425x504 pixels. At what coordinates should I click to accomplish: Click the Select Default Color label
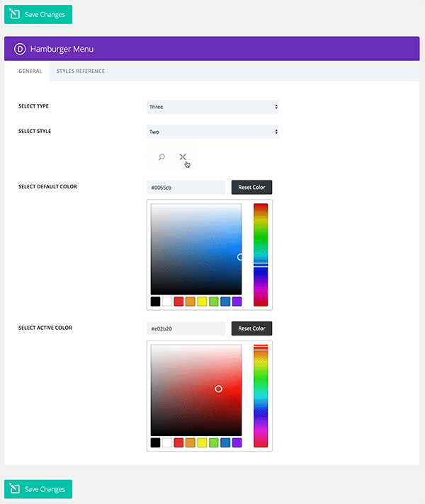coord(47,186)
